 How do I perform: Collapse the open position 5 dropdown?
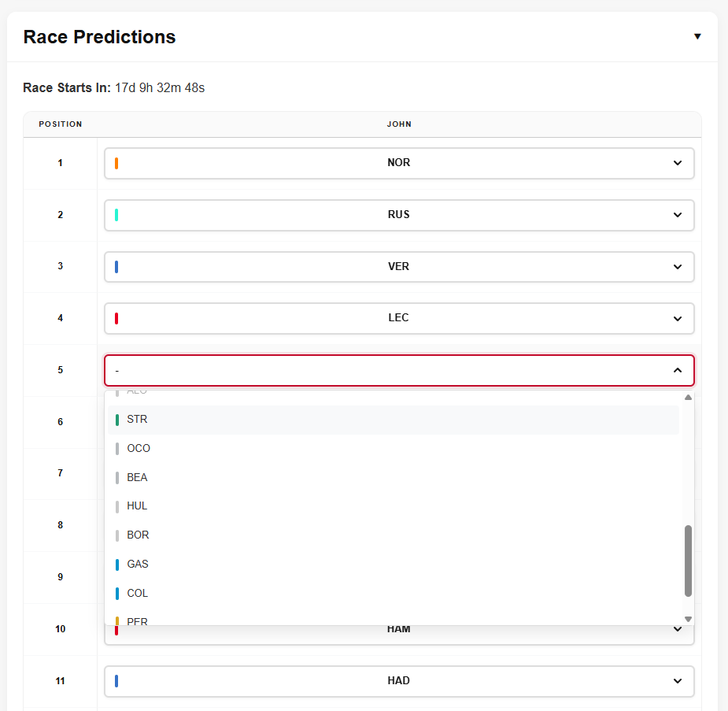click(x=677, y=370)
